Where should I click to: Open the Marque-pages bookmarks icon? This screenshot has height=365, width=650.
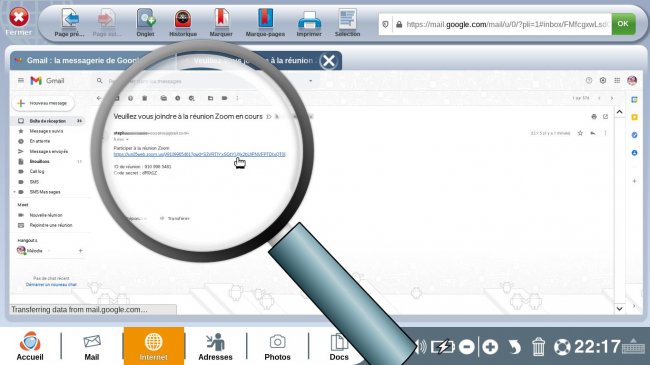pos(265,22)
